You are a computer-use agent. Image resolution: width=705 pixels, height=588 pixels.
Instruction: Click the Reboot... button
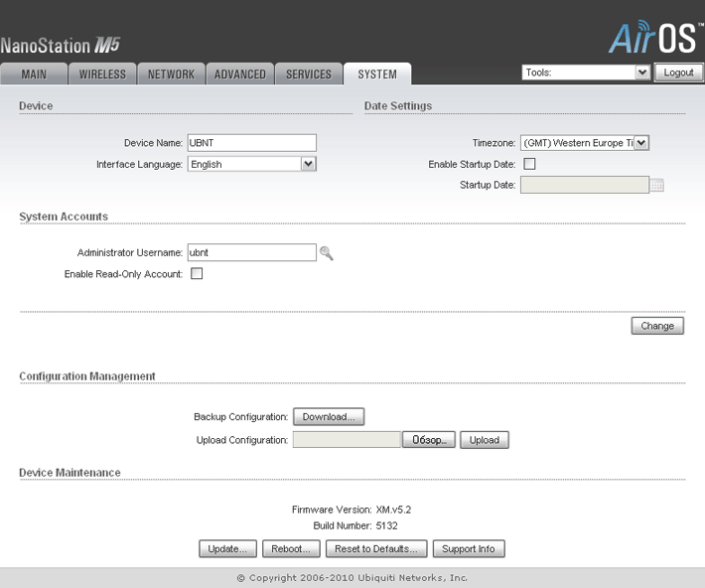[291, 549]
